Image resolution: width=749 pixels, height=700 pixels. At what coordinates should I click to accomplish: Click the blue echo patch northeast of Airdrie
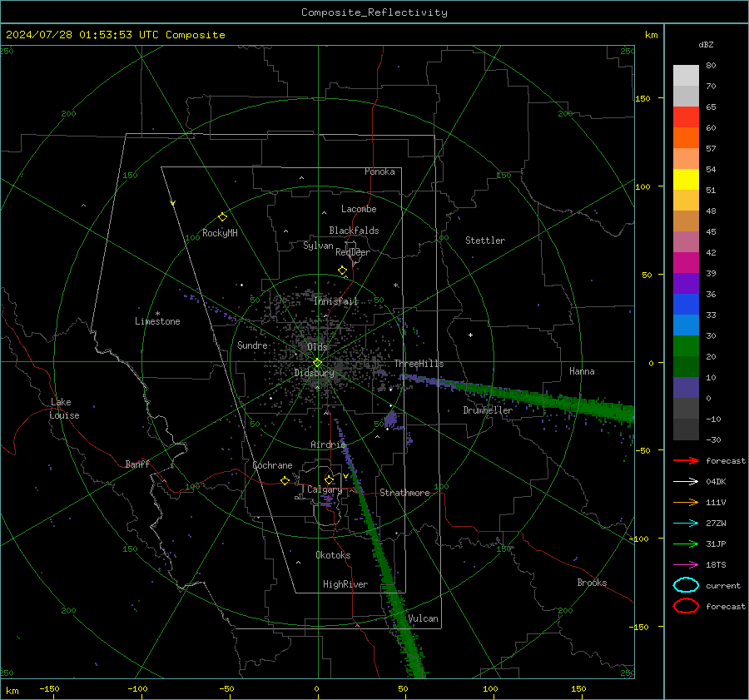pos(391,420)
